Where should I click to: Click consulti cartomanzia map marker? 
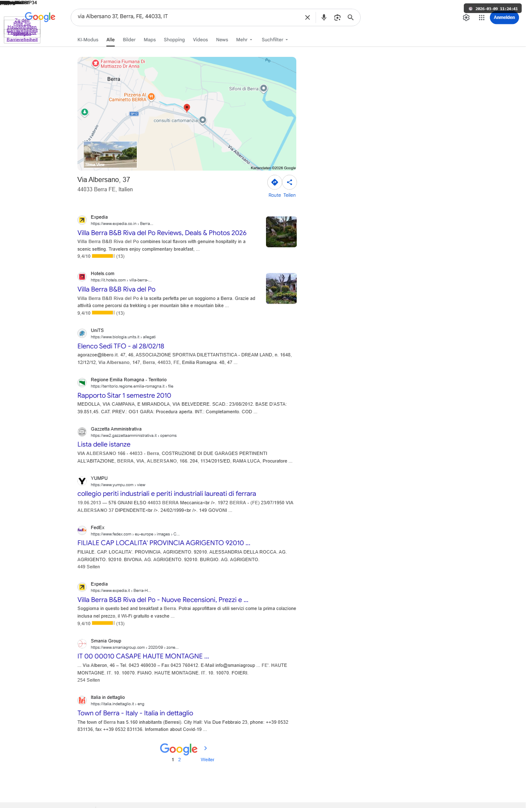tap(203, 120)
